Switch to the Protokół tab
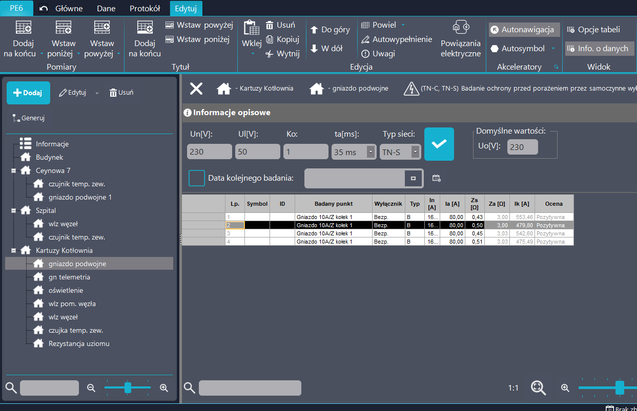The height and width of the screenshot is (411, 637). click(146, 8)
